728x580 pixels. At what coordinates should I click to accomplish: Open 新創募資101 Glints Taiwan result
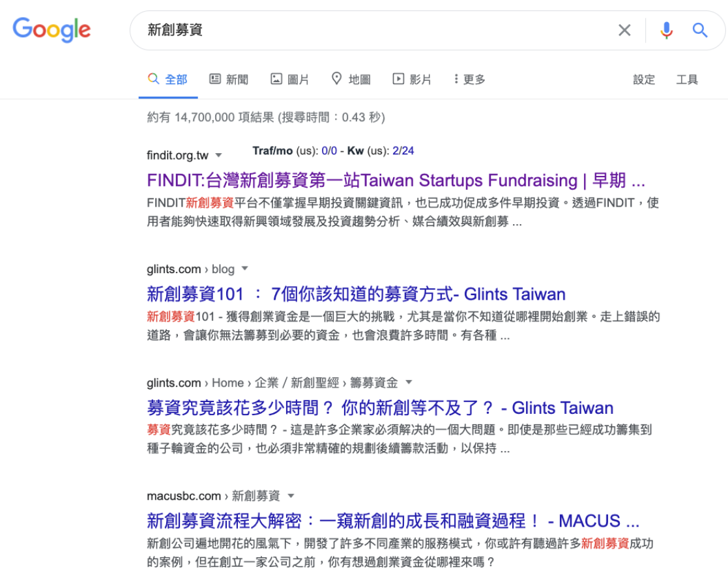[x=356, y=294]
